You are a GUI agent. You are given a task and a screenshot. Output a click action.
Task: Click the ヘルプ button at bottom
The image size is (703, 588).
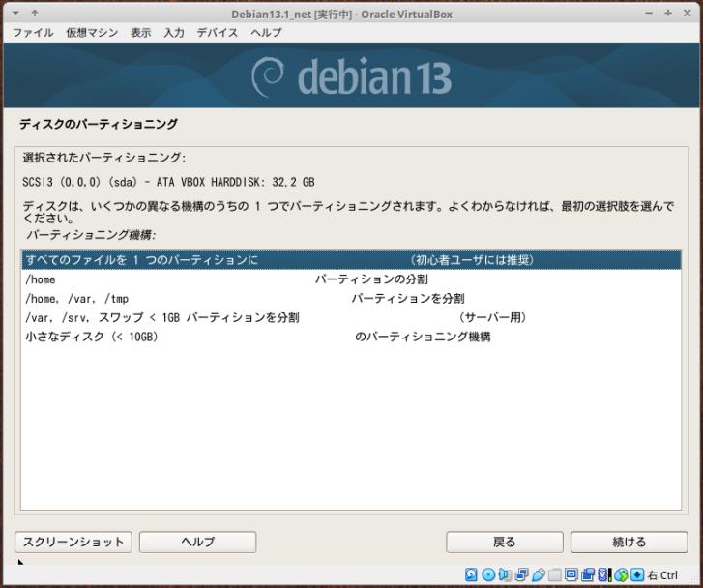point(197,542)
